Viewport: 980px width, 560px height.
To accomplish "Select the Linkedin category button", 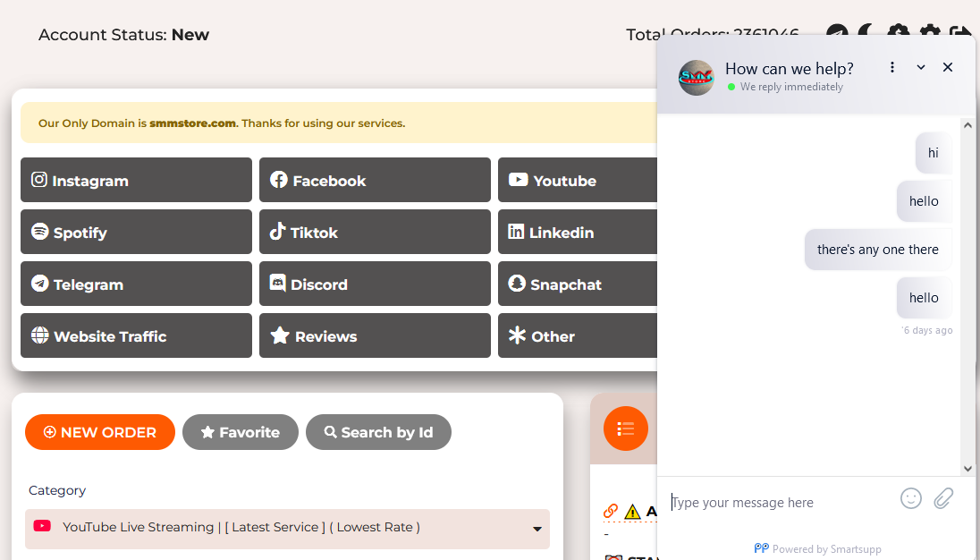I will [578, 232].
